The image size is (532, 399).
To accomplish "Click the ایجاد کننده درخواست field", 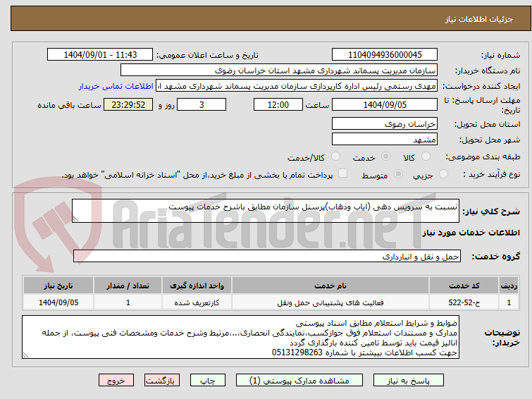I will pos(297,86).
